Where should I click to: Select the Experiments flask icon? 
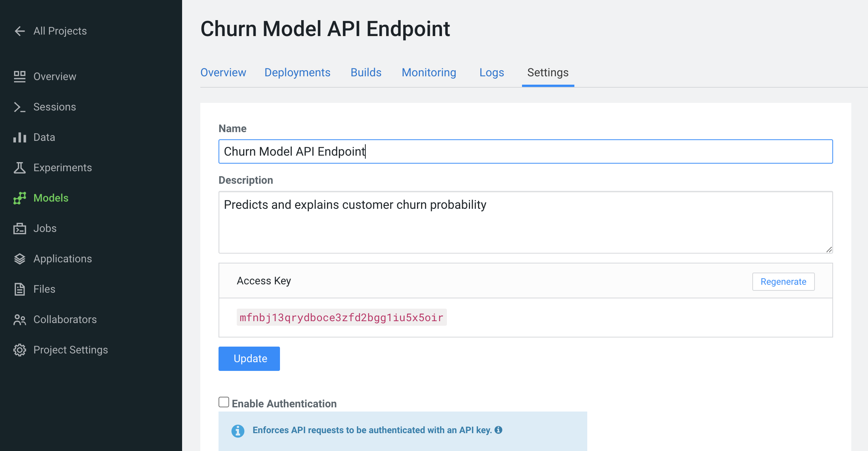click(x=20, y=168)
